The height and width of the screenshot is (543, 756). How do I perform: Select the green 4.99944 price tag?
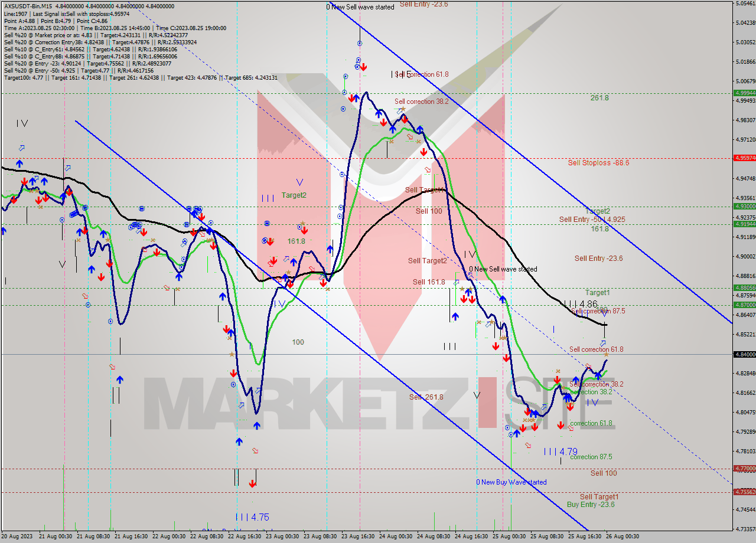tap(744, 93)
